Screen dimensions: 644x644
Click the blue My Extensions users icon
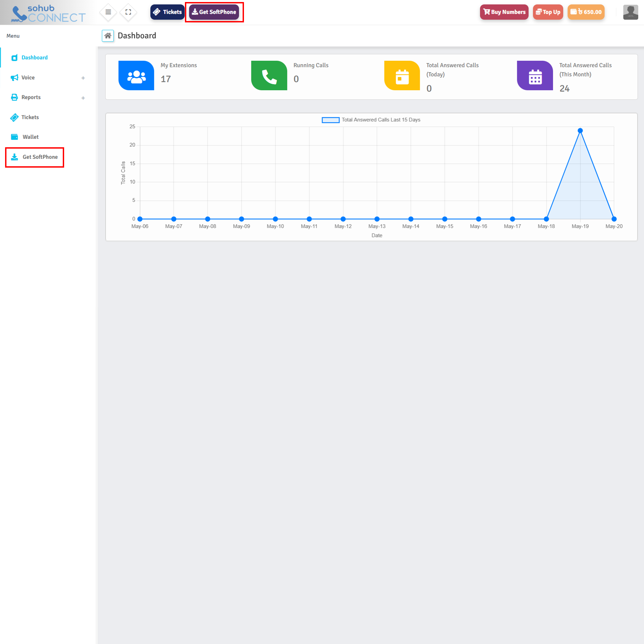(x=136, y=76)
